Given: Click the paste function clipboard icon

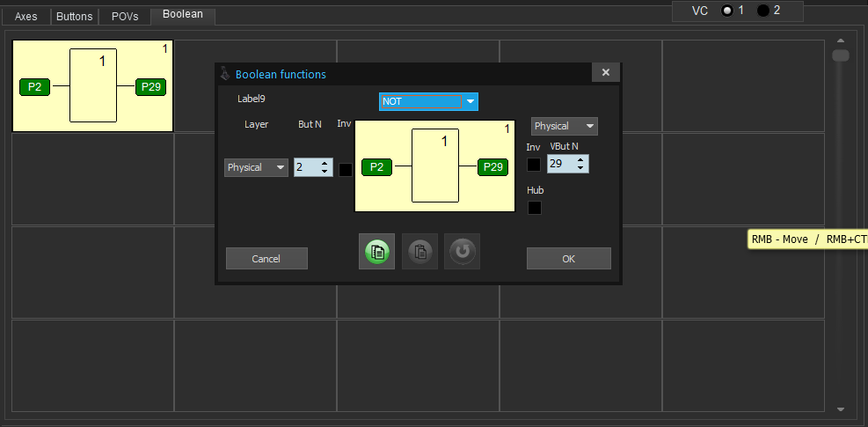Looking at the screenshot, I should click(x=419, y=252).
